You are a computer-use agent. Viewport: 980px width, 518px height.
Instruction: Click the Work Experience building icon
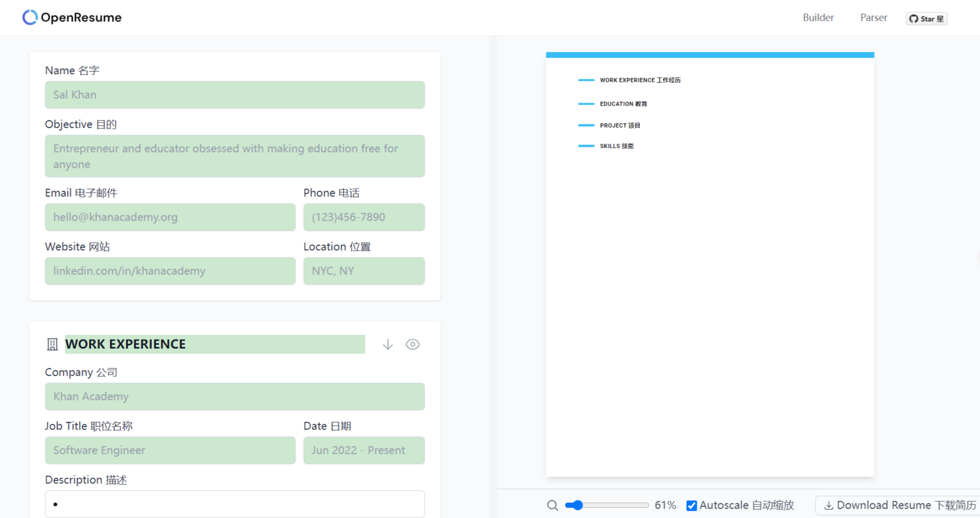[52, 344]
